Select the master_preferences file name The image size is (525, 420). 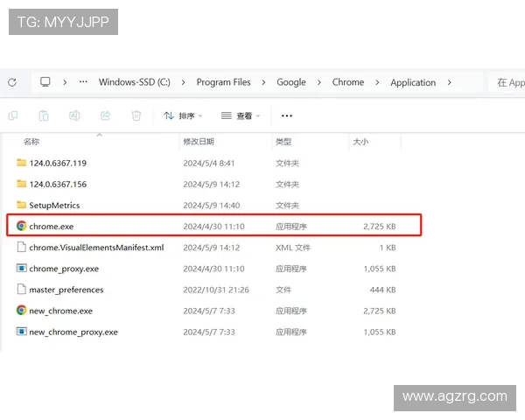tap(66, 290)
